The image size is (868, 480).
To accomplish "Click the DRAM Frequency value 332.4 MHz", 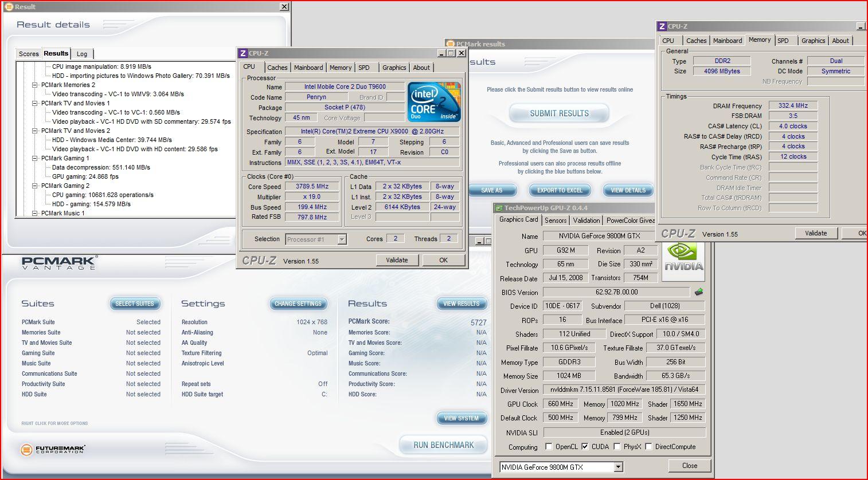I will [793, 105].
